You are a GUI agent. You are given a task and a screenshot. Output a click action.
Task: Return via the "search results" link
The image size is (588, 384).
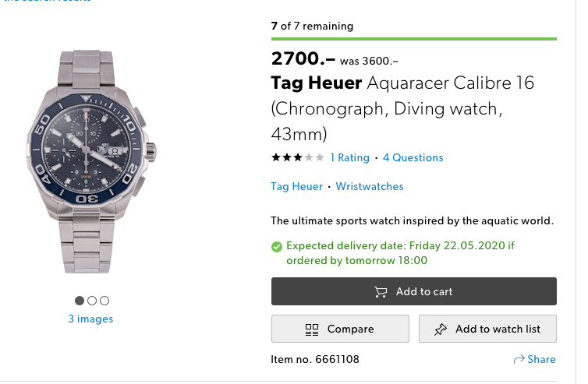(47, 2)
